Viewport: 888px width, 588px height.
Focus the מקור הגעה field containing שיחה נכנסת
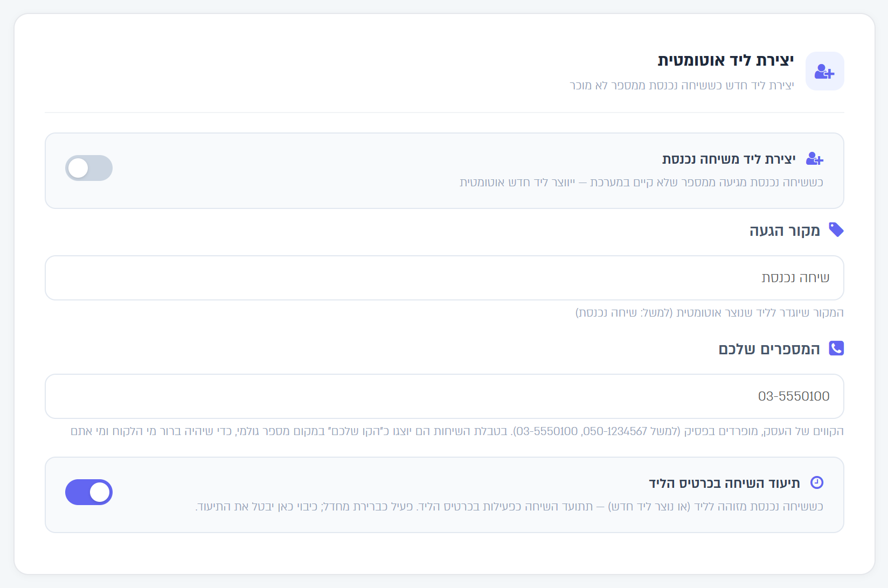coord(445,278)
